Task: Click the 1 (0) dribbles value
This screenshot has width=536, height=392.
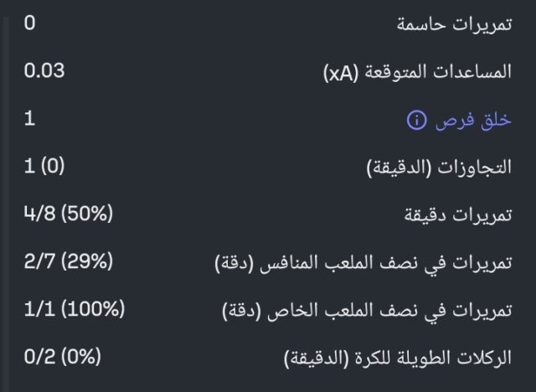Action: (44, 167)
